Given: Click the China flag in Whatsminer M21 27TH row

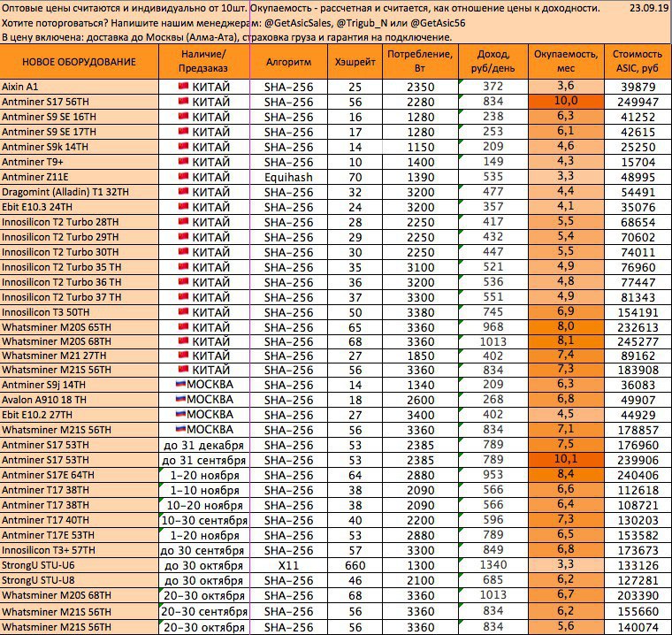Looking at the screenshot, I should point(183,355).
